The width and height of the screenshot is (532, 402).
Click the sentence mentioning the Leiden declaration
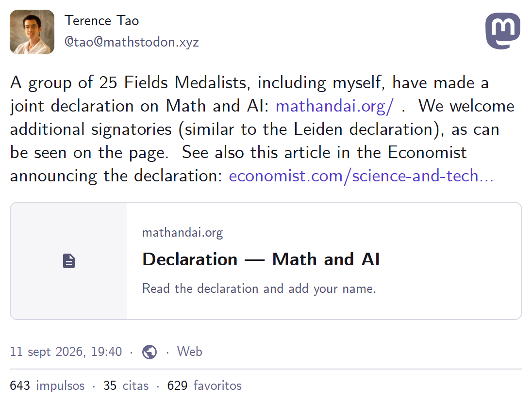coord(262,129)
